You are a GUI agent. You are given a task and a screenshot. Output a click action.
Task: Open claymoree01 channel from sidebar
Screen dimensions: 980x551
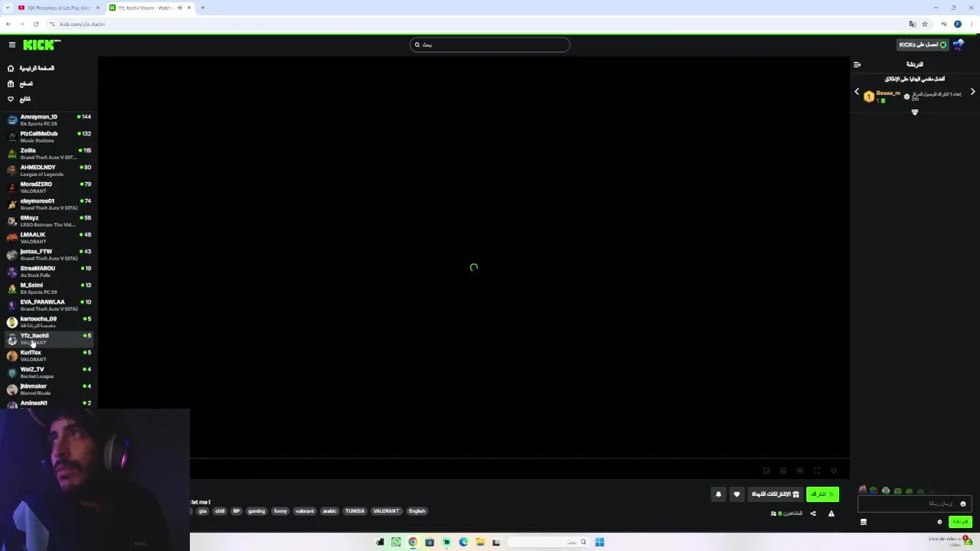tap(49, 204)
